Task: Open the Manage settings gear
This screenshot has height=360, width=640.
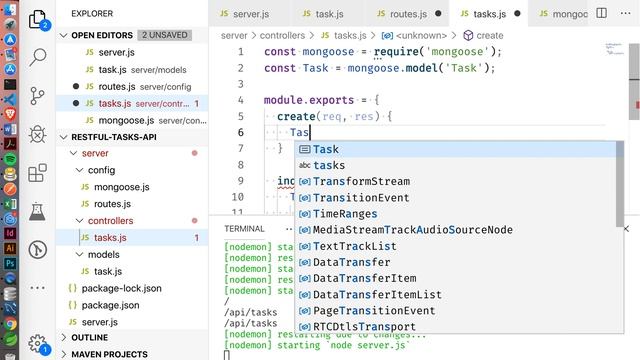Action: point(38,344)
